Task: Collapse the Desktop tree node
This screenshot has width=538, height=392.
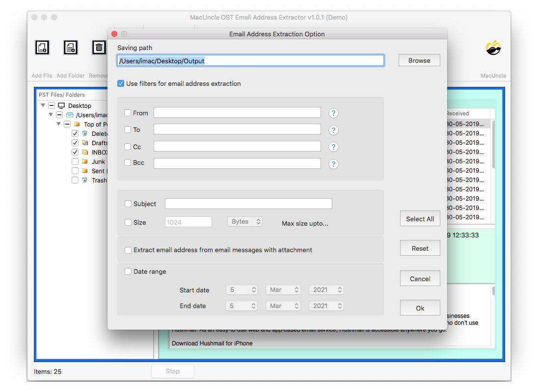Action: (x=43, y=105)
